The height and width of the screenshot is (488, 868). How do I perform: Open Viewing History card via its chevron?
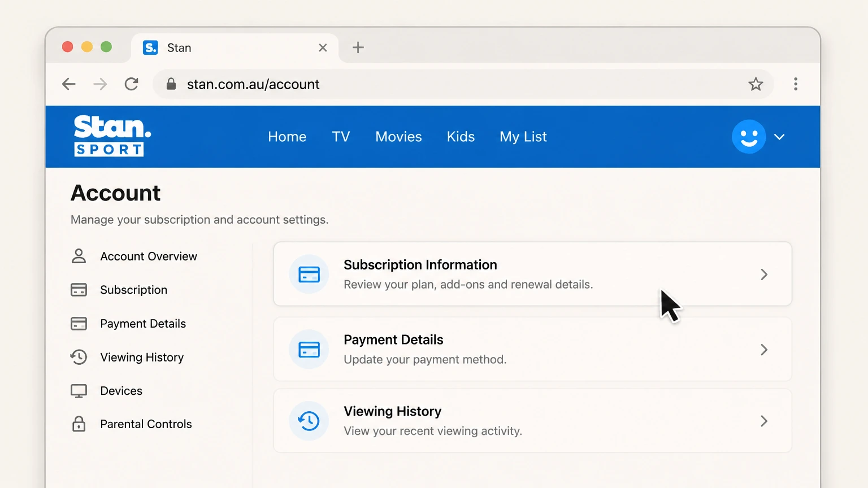(x=764, y=421)
